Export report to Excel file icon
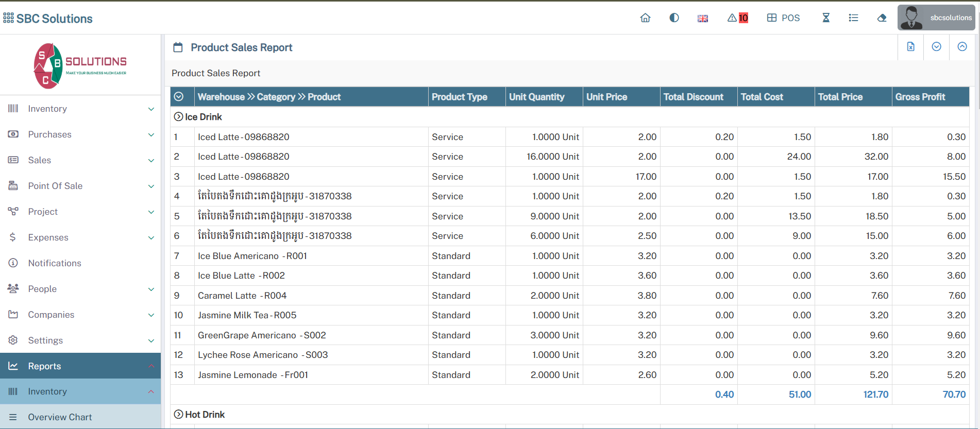This screenshot has width=980, height=429. coord(911,47)
